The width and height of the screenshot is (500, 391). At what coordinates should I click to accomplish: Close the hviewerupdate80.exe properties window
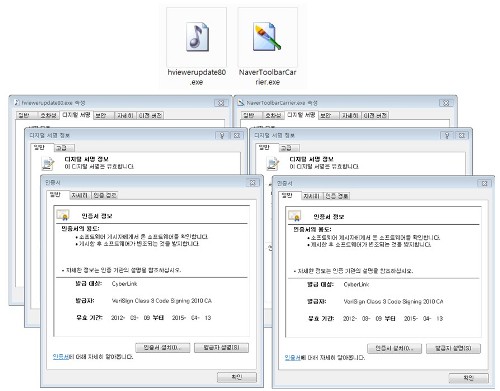coord(221,103)
